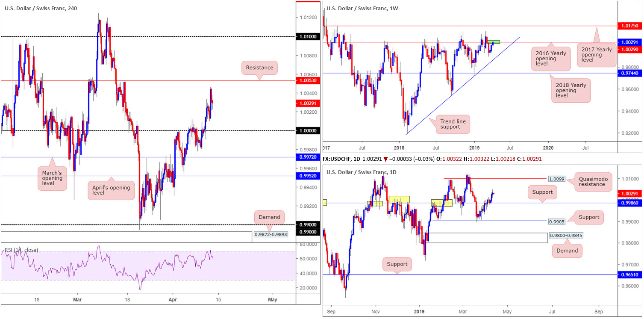644x319 pixels.
Task: Select the blue 0.96510 price label
Action: coord(630,275)
